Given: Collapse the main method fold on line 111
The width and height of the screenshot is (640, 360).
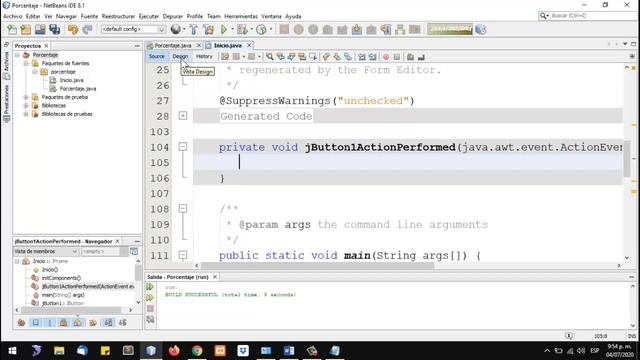Looking at the screenshot, I should pyautogui.click(x=183, y=255).
